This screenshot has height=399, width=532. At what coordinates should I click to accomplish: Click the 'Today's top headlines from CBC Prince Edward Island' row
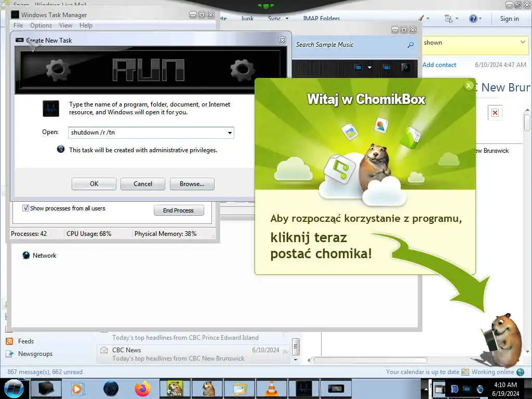[185, 338]
